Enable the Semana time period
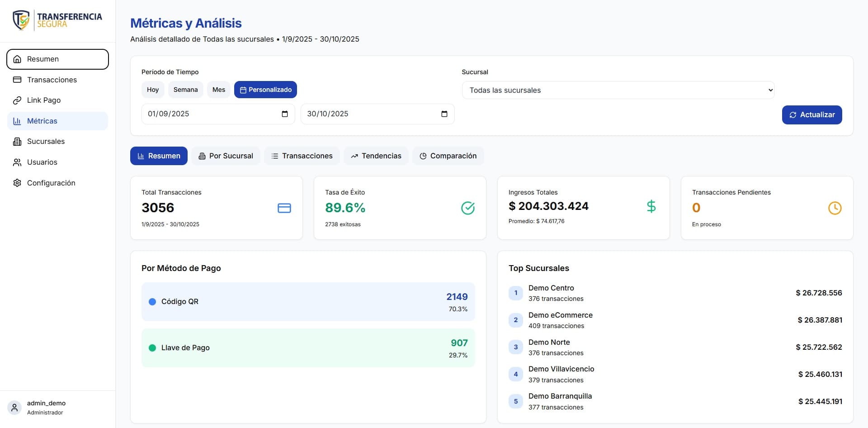The image size is (868, 428). (185, 90)
